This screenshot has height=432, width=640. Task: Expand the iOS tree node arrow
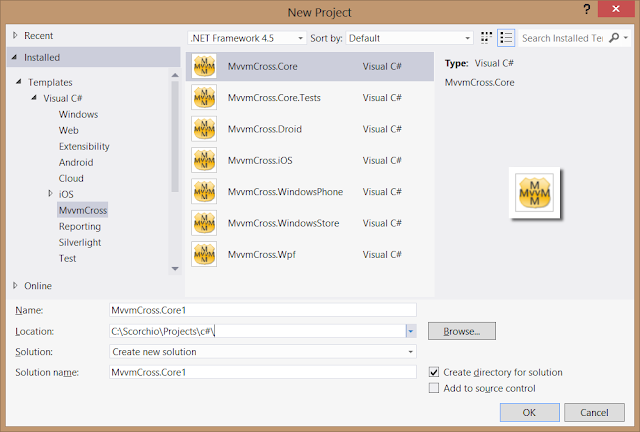pos(50,193)
